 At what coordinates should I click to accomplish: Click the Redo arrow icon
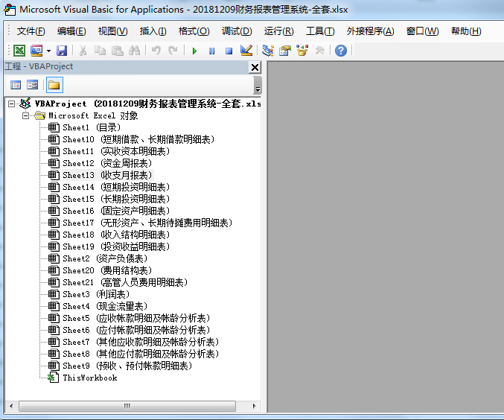pos(173,51)
